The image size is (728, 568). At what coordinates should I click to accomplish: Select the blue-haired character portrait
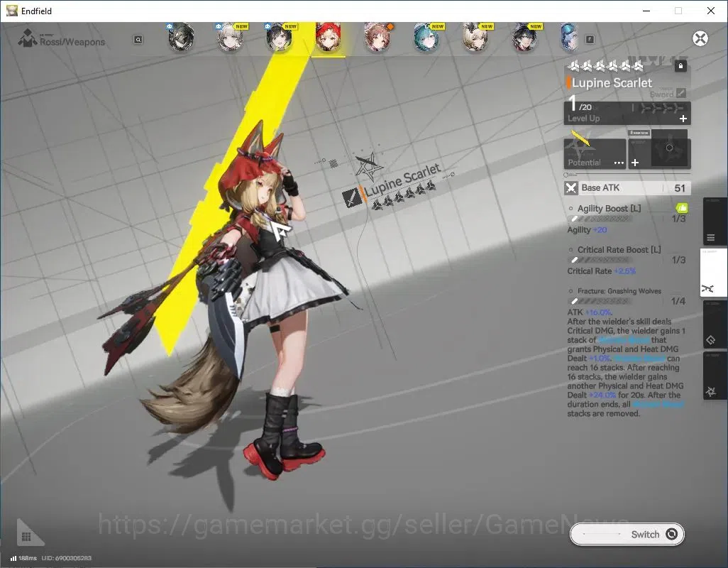pos(569,37)
